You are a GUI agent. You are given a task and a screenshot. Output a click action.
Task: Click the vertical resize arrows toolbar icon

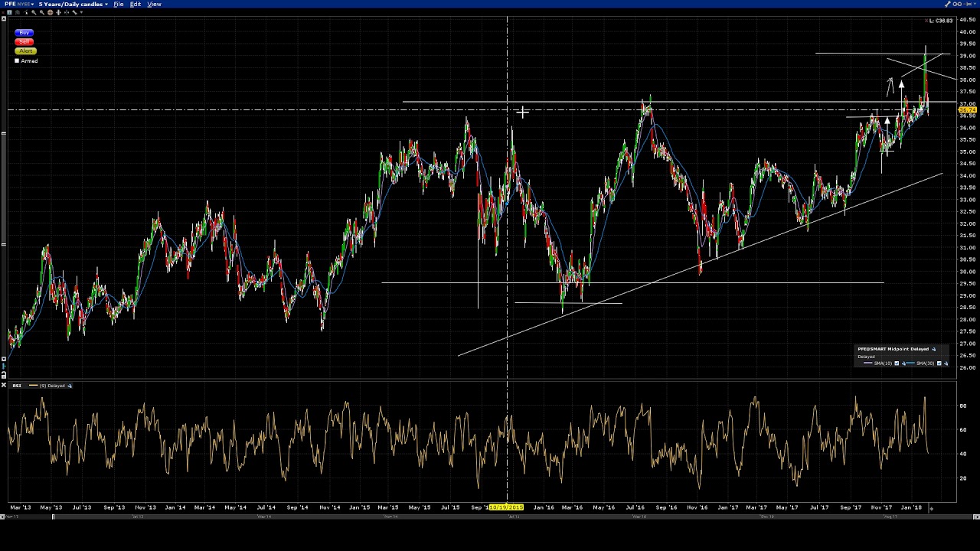coord(58,12)
